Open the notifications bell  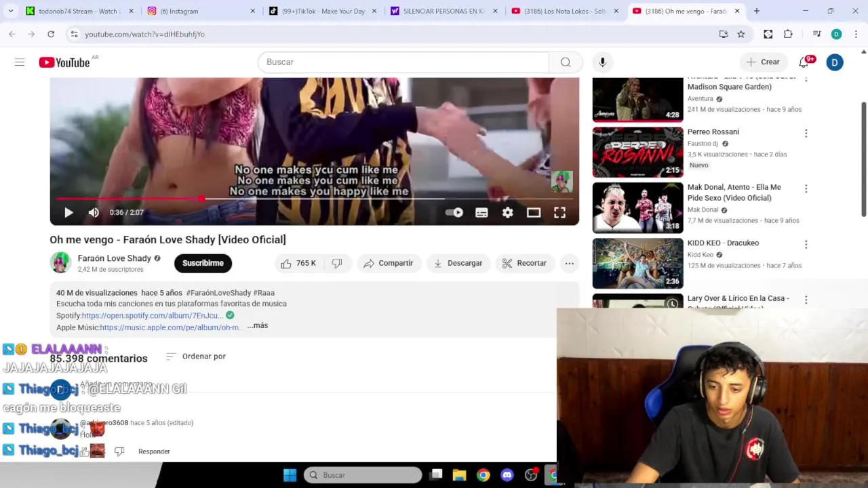[x=804, y=62]
